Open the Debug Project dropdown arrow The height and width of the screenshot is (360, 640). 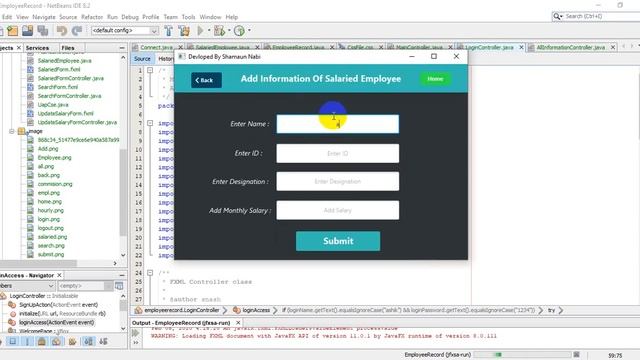point(229,31)
